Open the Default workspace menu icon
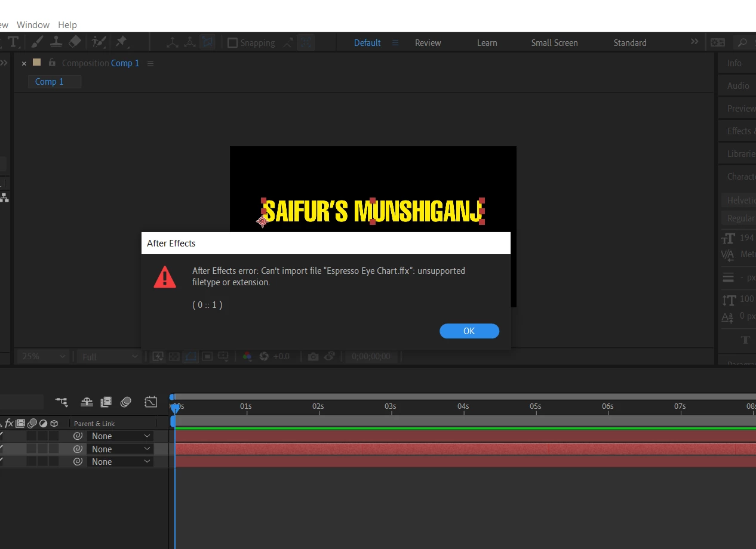Screen dimensions: 756x549 (395, 42)
